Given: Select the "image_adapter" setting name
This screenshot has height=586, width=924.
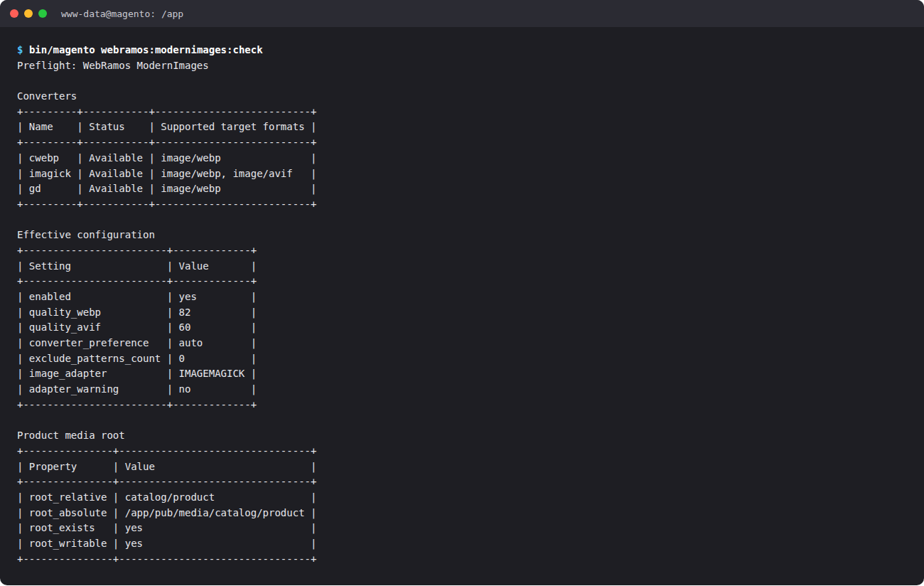Looking at the screenshot, I should coord(68,373).
